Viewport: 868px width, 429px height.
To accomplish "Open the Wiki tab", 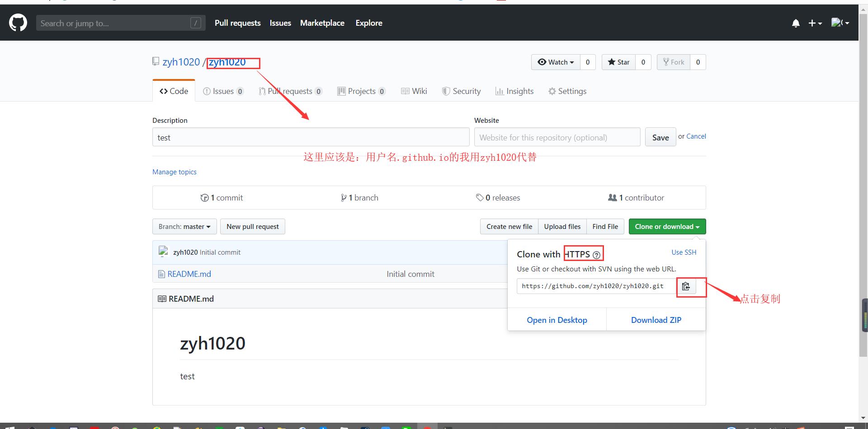I will 414,91.
